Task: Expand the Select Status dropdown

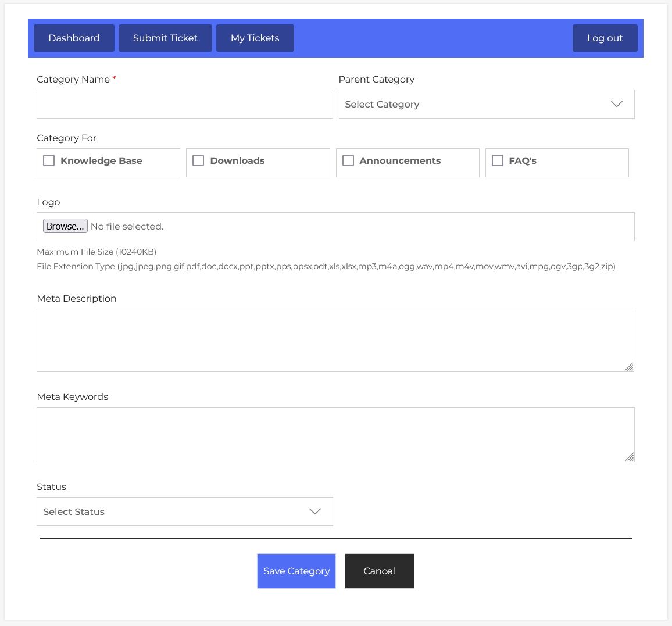Action: click(x=174, y=511)
